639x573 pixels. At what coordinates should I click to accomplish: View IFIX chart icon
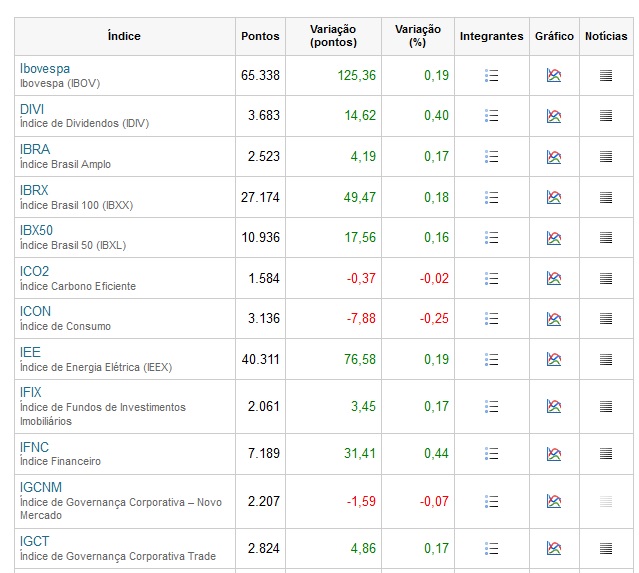[554, 406]
